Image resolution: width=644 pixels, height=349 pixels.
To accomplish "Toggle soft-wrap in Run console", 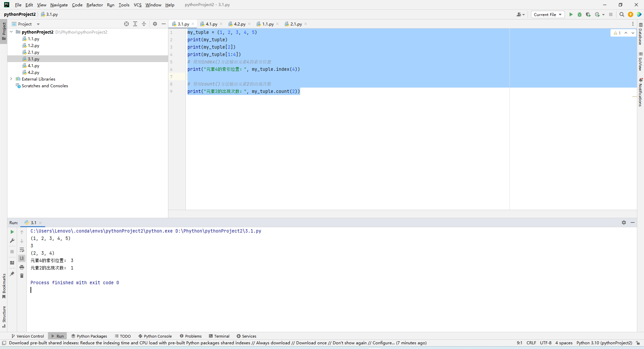I will pos(22,250).
